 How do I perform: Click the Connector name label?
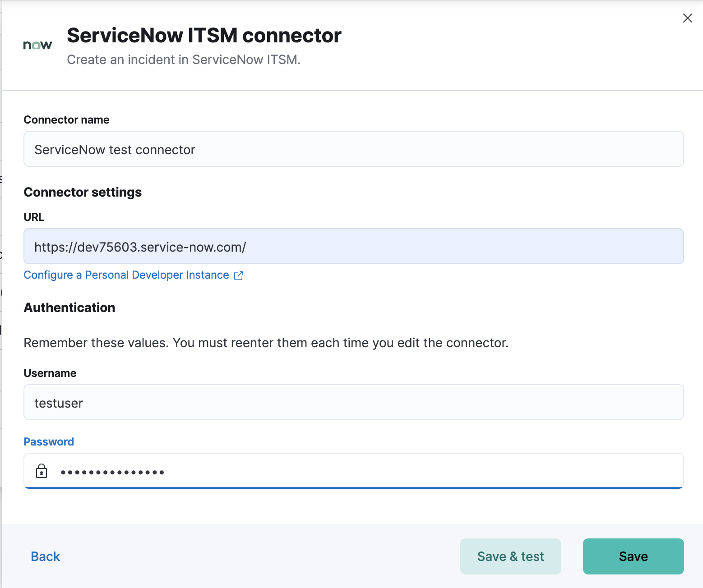(x=66, y=119)
